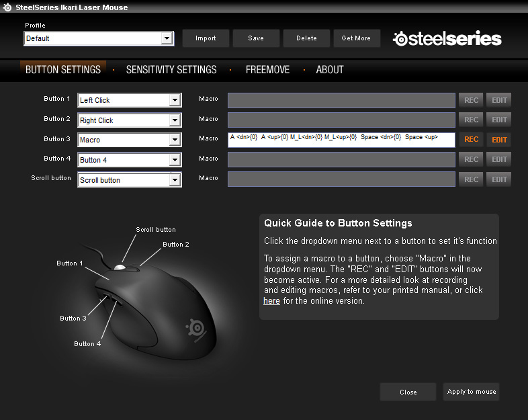Click the Scroll button macro field
Viewport: 528px width, 420px height.
(341, 179)
